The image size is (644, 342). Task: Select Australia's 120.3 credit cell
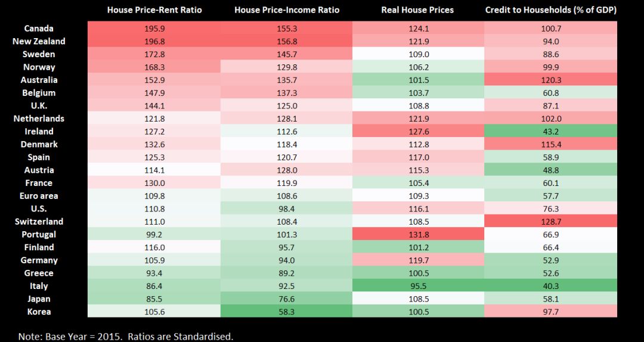[x=550, y=80]
